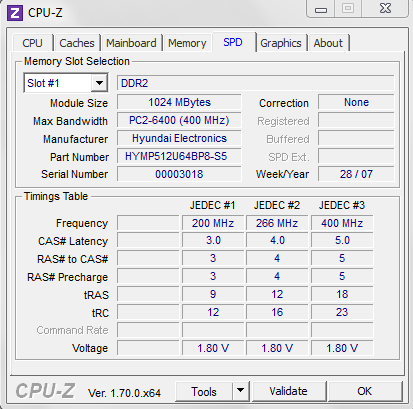The width and height of the screenshot is (413, 409).
Task: Click serial number 00003018
Action: pos(179,174)
